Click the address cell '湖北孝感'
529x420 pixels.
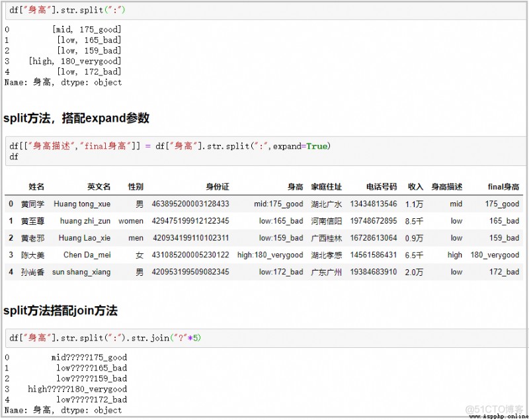[x=326, y=255]
